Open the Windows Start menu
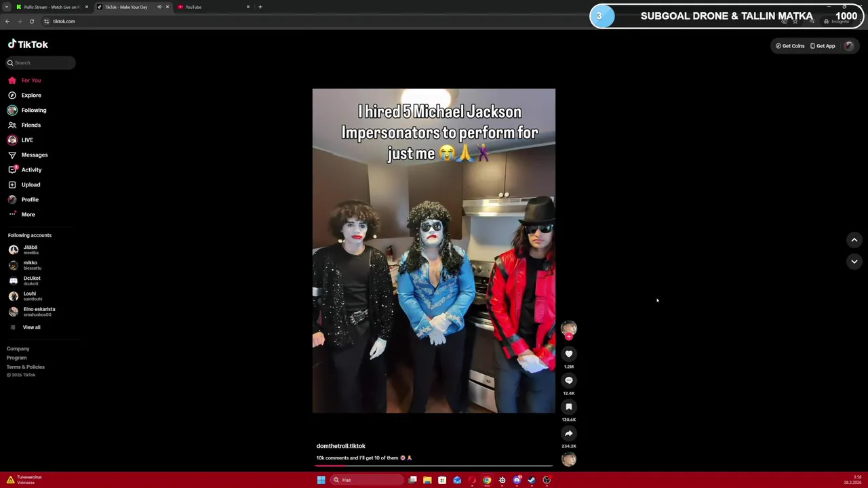The height and width of the screenshot is (488, 868). tap(321, 480)
